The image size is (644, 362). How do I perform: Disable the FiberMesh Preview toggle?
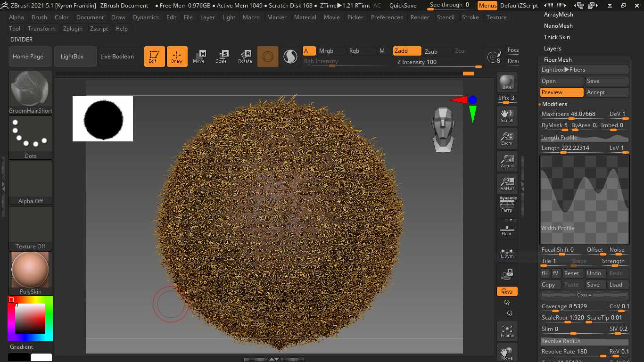pos(561,92)
